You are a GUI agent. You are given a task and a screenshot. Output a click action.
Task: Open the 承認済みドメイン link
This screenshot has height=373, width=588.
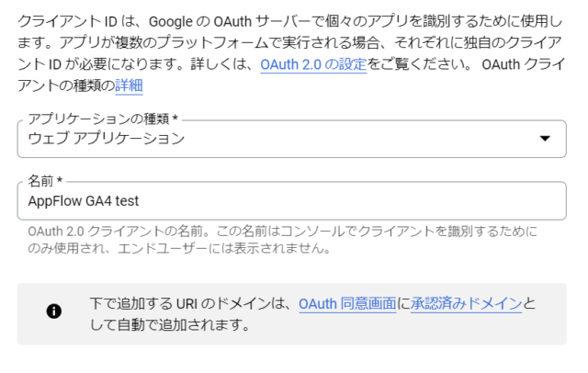click(466, 304)
